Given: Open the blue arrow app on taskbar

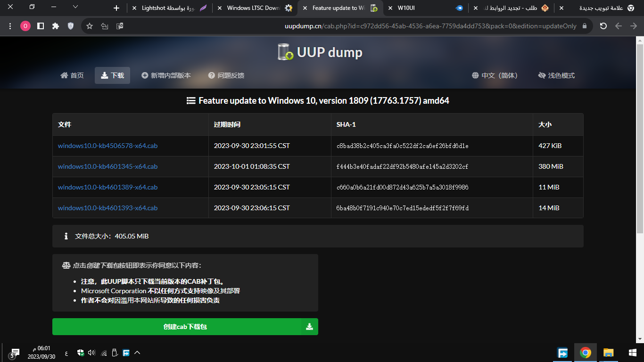Looking at the screenshot, I should coord(562,353).
